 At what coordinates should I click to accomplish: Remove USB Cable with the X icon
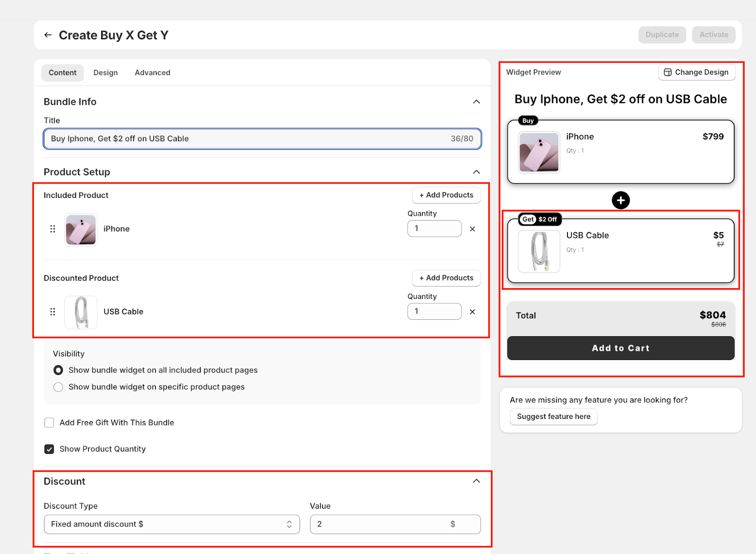coord(472,312)
